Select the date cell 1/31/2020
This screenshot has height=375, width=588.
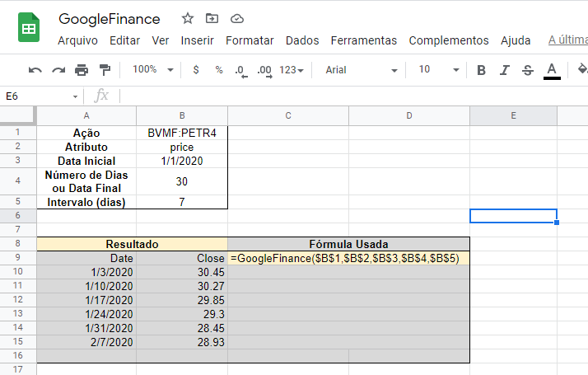[x=86, y=328]
